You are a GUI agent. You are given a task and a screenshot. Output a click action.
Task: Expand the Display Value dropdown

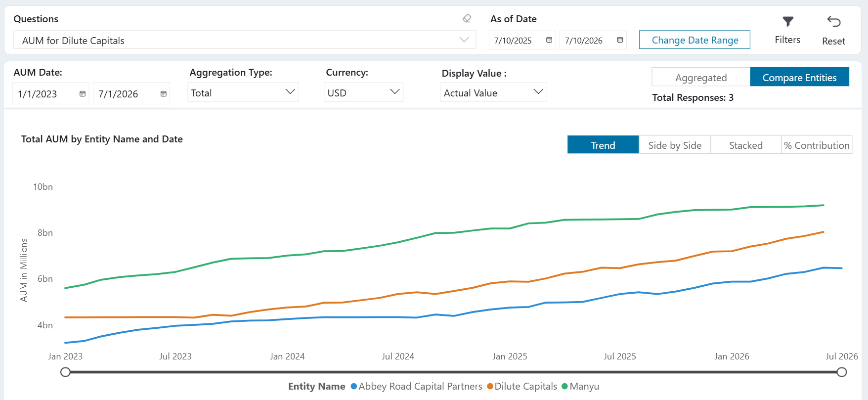click(x=493, y=92)
